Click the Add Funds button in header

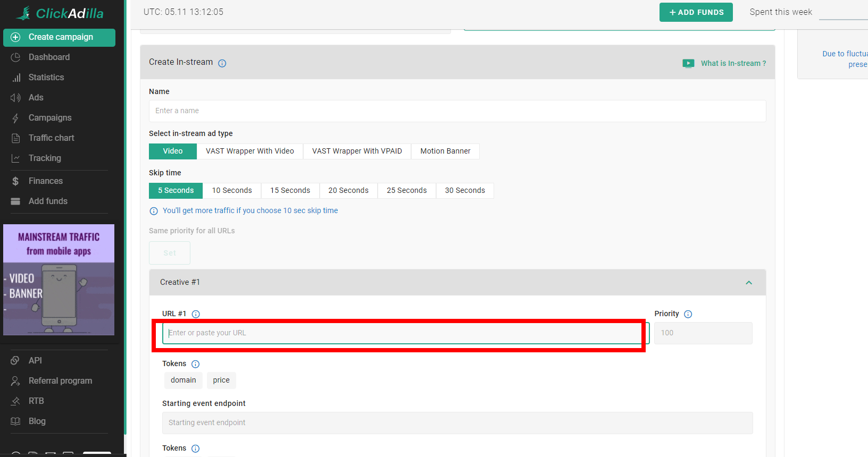click(696, 12)
